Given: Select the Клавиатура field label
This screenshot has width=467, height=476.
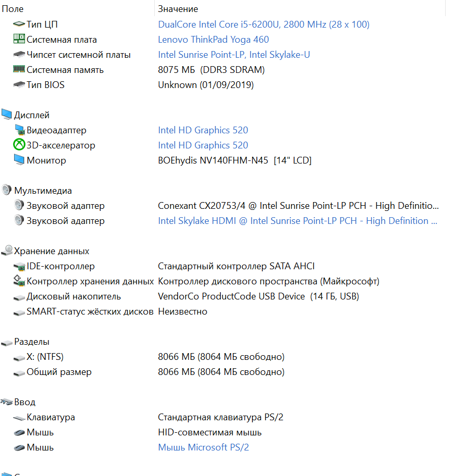Looking at the screenshot, I should (51, 417).
